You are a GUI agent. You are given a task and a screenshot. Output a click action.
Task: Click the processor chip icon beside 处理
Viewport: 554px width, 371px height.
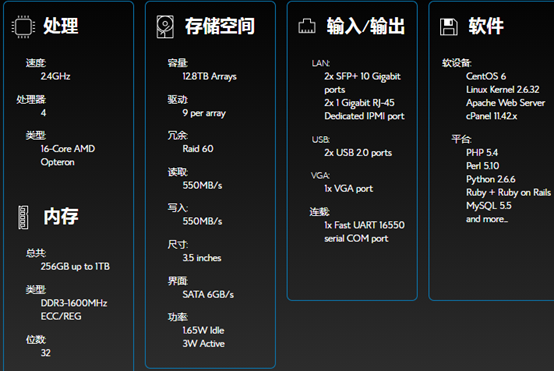[23, 26]
